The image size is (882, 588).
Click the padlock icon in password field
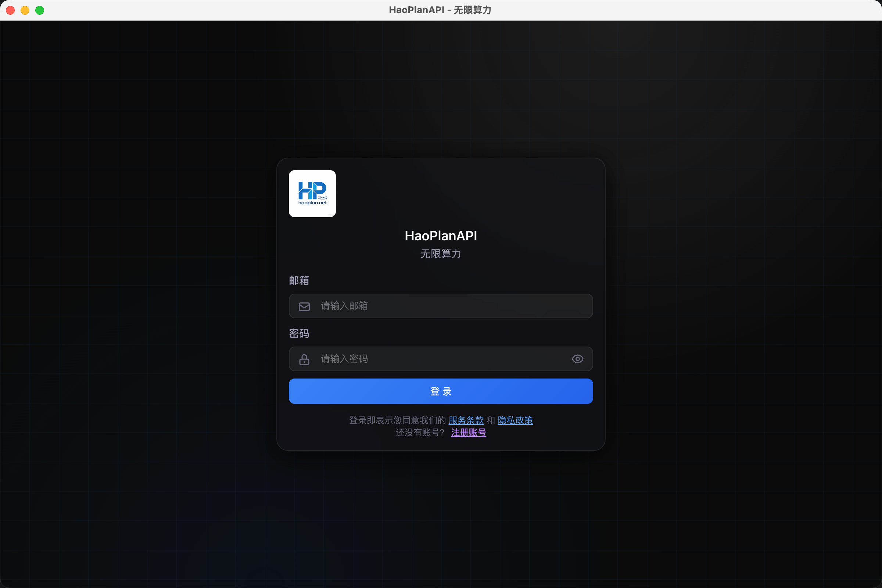304,359
